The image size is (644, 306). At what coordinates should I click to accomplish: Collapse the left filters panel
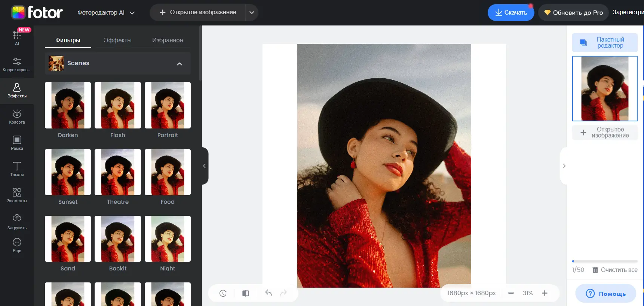[205, 166]
